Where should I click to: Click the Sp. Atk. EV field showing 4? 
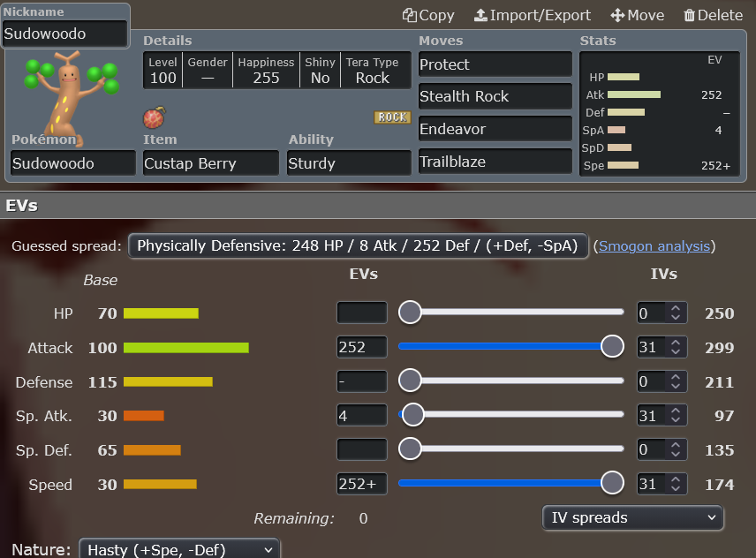coord(362,415)
